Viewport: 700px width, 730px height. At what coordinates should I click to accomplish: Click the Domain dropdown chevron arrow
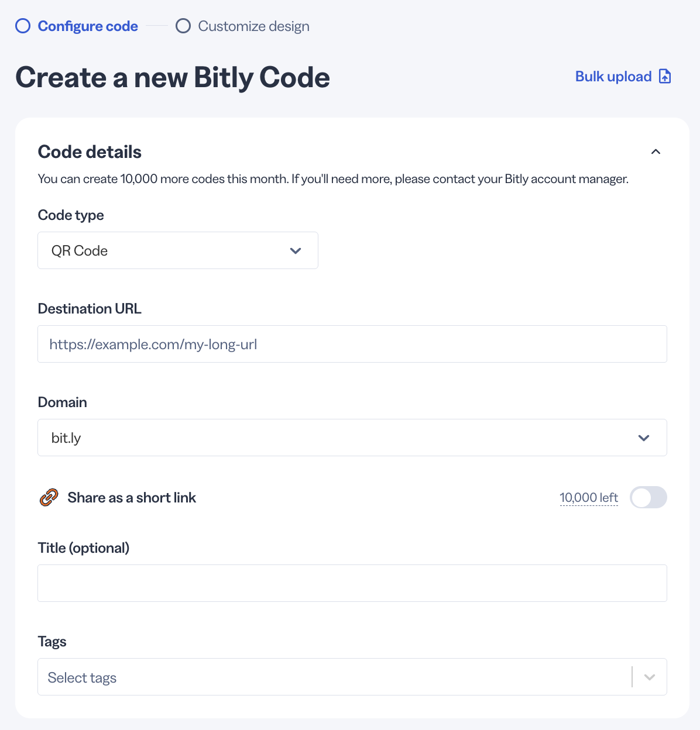pos(644,438)
